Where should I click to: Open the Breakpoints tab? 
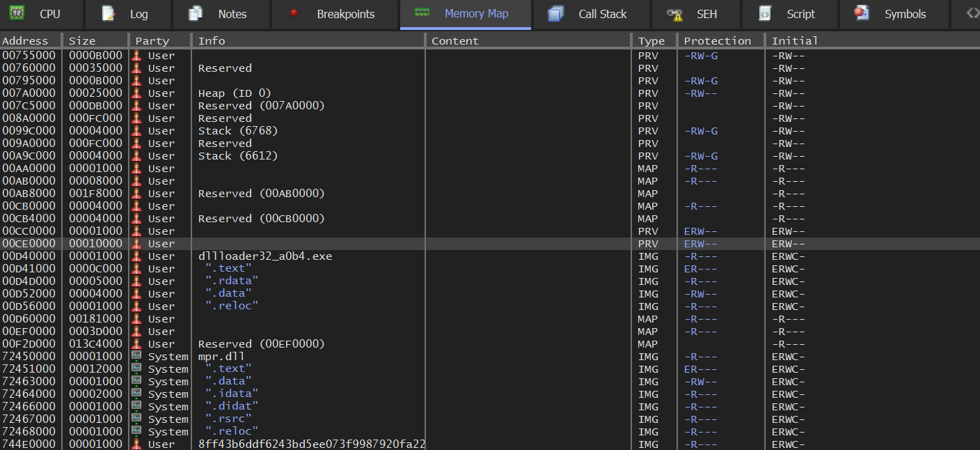point(345,14)
